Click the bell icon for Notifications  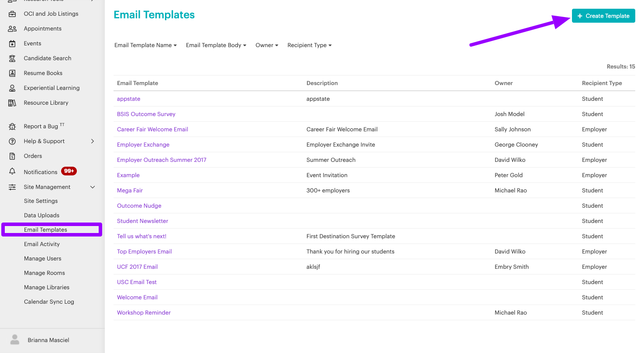12,172
